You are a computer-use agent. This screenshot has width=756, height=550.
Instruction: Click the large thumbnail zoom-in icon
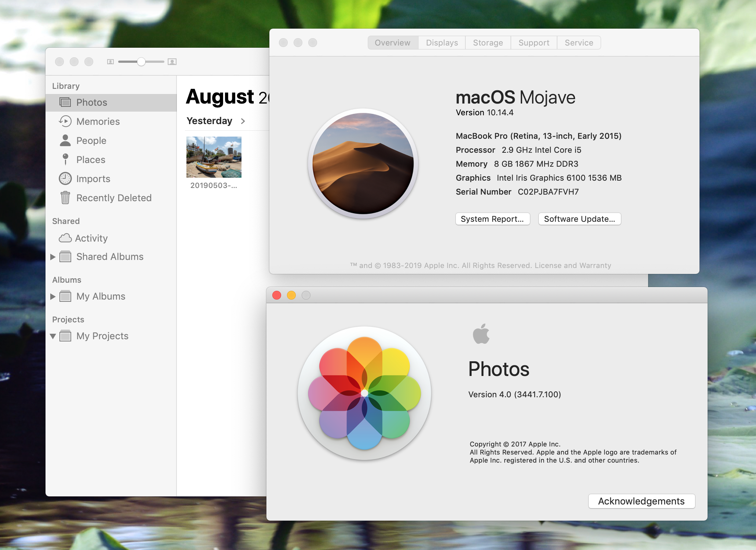pyautogui.click(x=172, y=62)
